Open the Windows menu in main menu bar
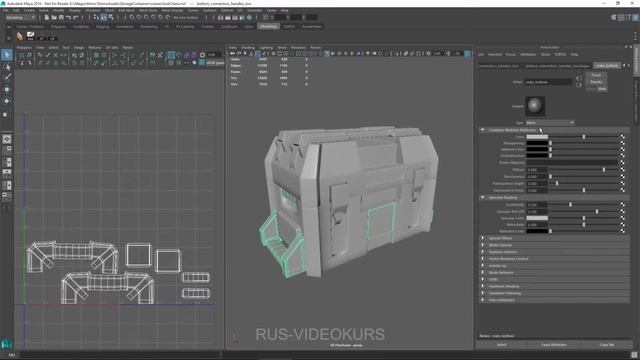This screenshot has height=360, width=640. pyautogui.click(x=93, y=10)
